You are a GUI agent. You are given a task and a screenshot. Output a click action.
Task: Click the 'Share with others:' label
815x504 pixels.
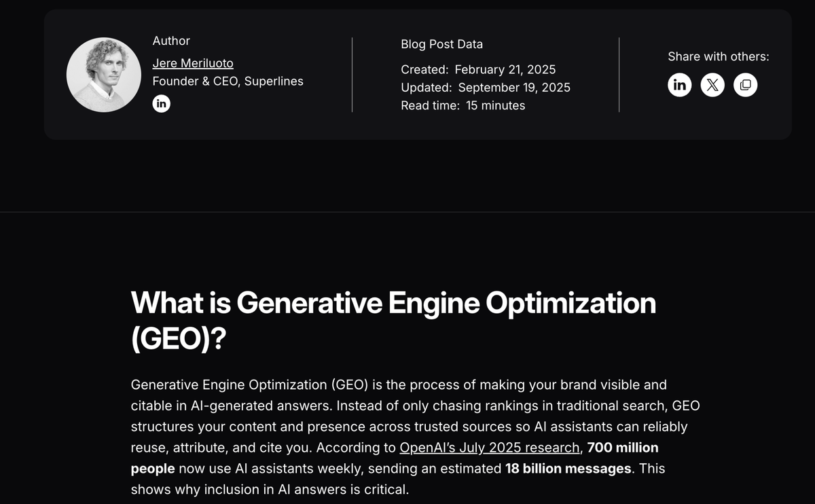tap(718, 56)
